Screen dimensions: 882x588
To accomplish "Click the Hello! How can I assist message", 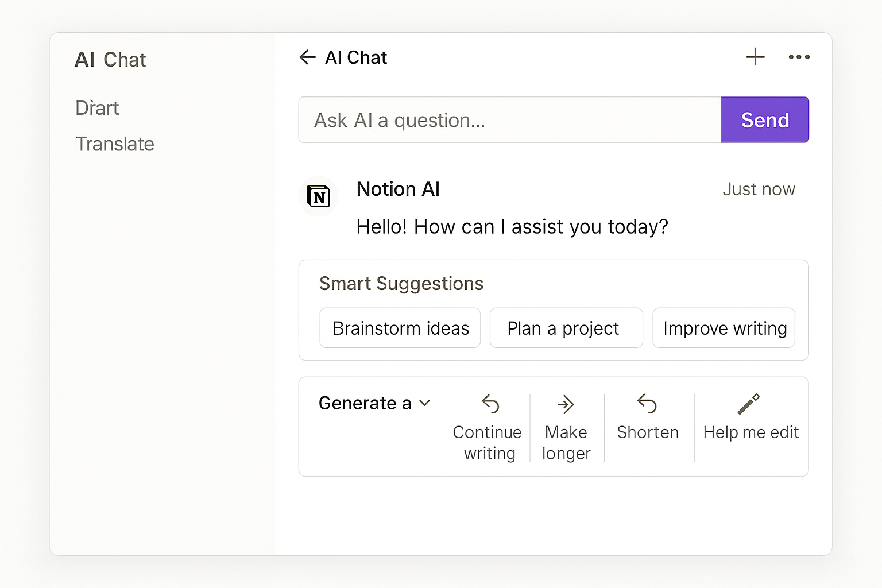I will (x=512, y=227).
